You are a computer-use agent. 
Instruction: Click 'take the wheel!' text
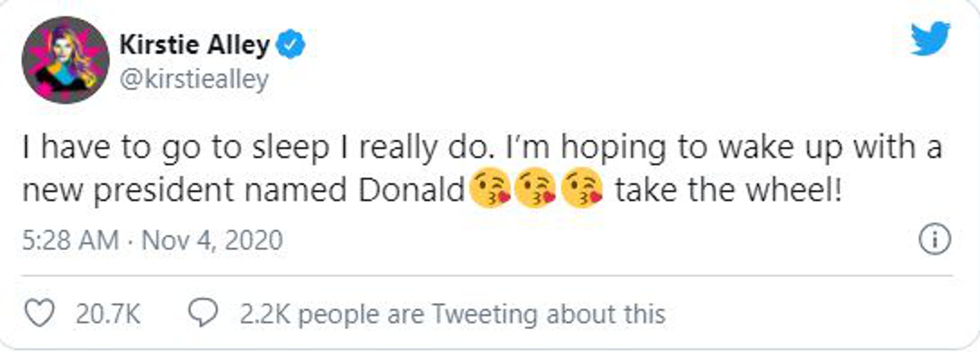[x=728, y=189]
